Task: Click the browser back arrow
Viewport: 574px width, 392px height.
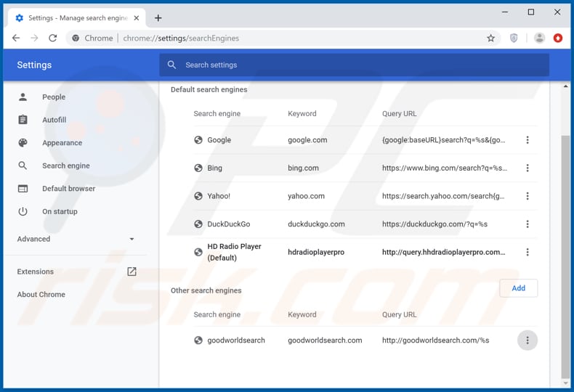Action: [16, 38]
